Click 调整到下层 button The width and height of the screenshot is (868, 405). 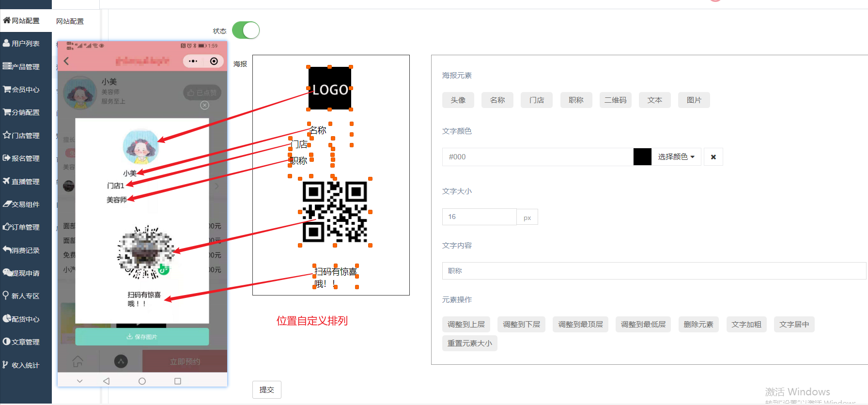521,324
